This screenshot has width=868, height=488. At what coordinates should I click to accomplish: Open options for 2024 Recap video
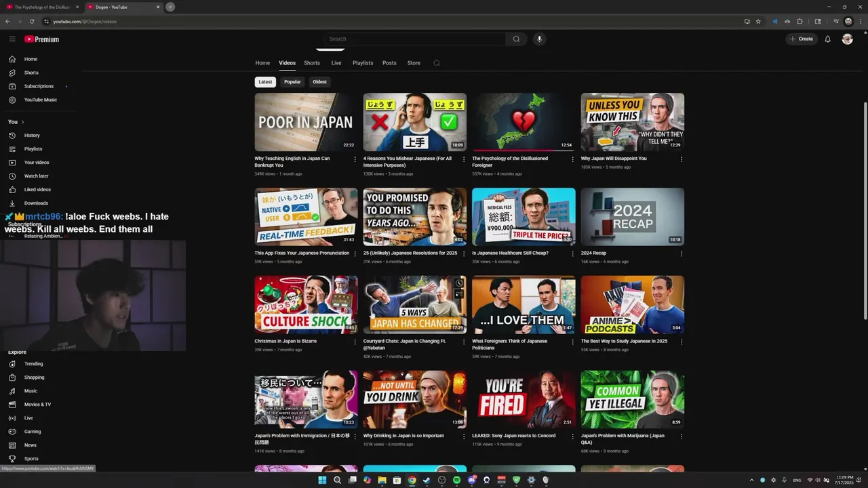[682, 253]
